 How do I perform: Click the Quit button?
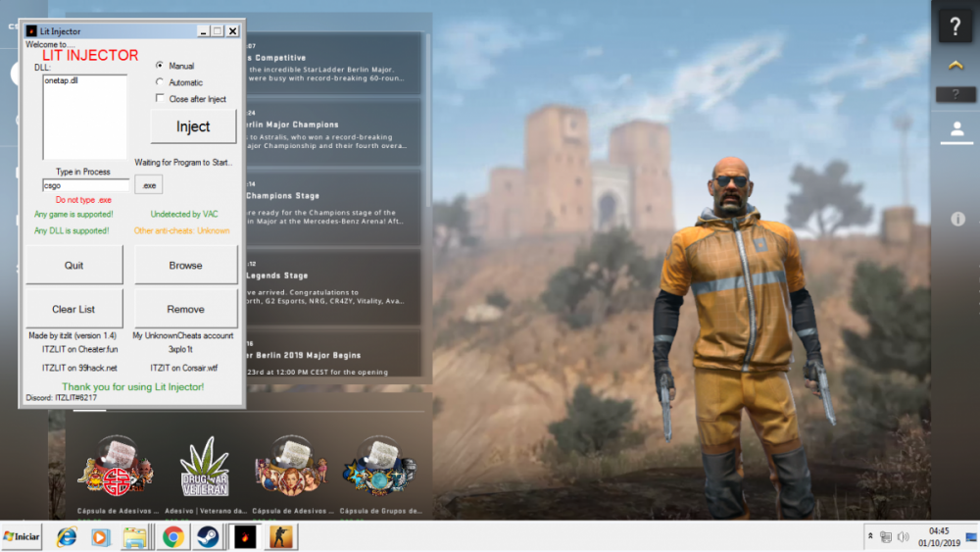(73, 265)
